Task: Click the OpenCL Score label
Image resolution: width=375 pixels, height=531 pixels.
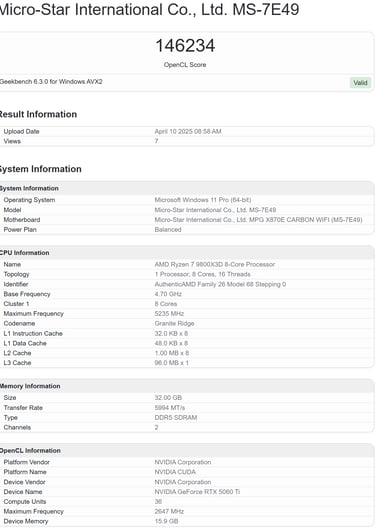Action: (185, 65)
